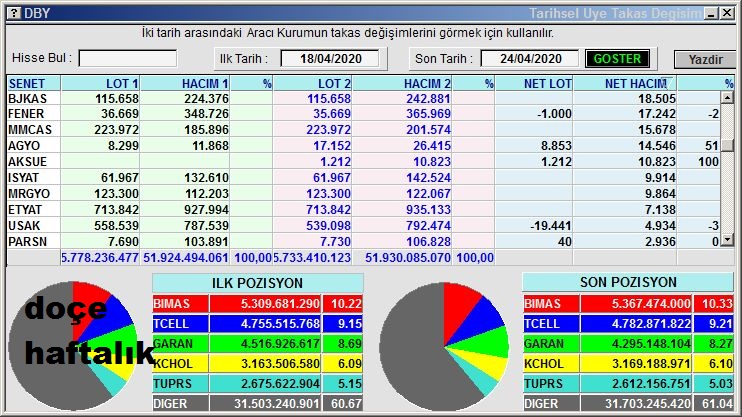Image resolution: width=742 pixels, height=417 pixels.
Task: Click yellow KCHOL swatch in ILK POZISYON
Action: pyautogui.click(x=180, y=364)
